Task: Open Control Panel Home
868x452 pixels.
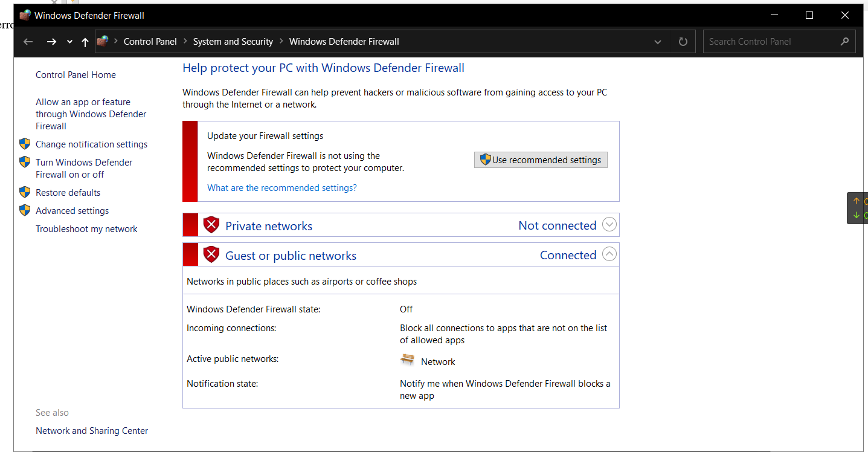Action: click(76, 75)
